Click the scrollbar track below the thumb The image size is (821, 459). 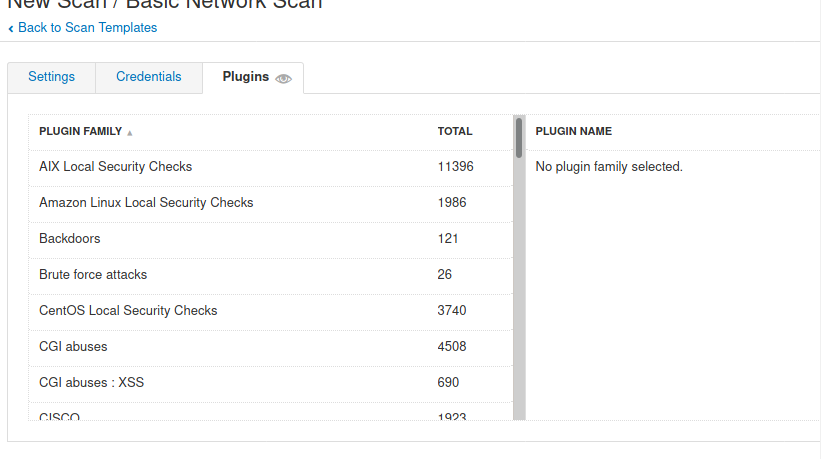(519, 288)
